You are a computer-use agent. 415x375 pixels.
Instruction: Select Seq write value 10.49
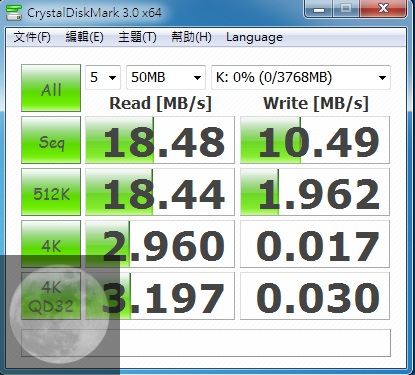[x=315, y=140]
